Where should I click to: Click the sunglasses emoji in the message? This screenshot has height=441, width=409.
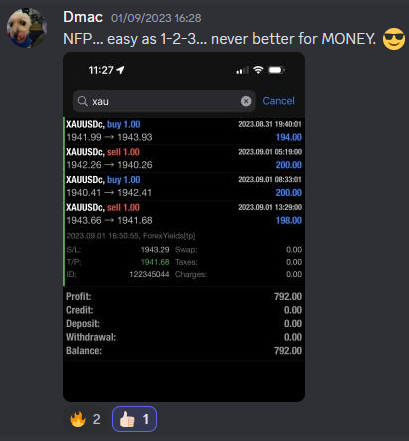(x=394, y=39)
